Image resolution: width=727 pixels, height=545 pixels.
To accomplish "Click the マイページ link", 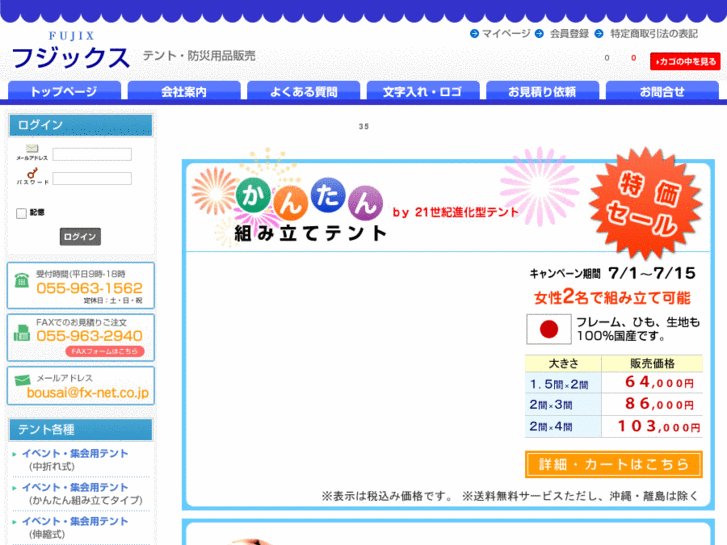I will 506,34.
